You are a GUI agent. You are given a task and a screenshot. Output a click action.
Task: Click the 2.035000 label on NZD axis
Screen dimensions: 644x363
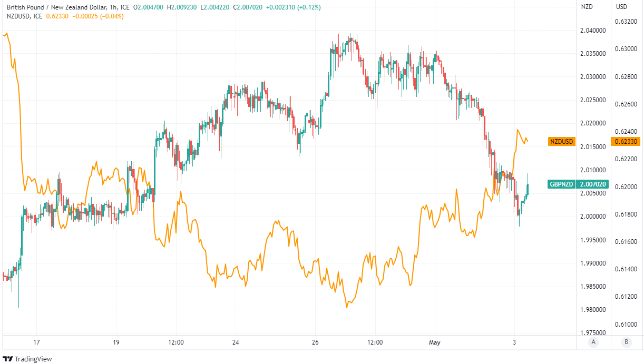(x=593, y=54)
